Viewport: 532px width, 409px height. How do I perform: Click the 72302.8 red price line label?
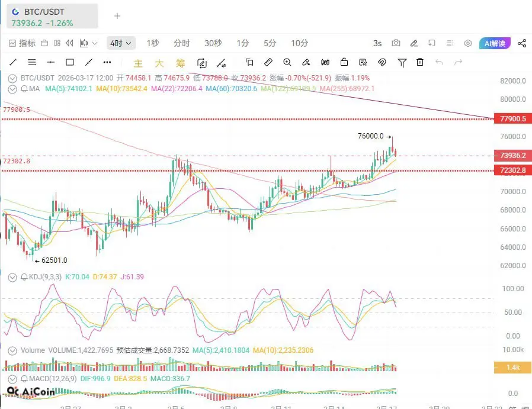[513, 170]
